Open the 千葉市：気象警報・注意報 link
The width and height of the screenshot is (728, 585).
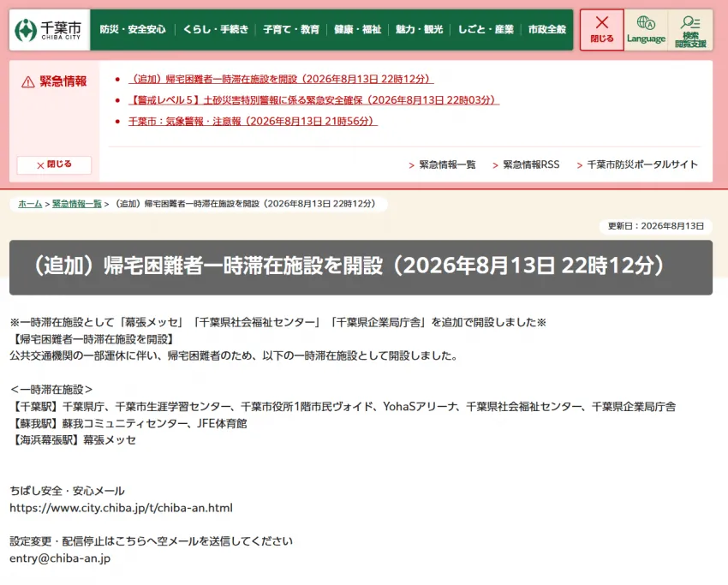pos(253,121)
